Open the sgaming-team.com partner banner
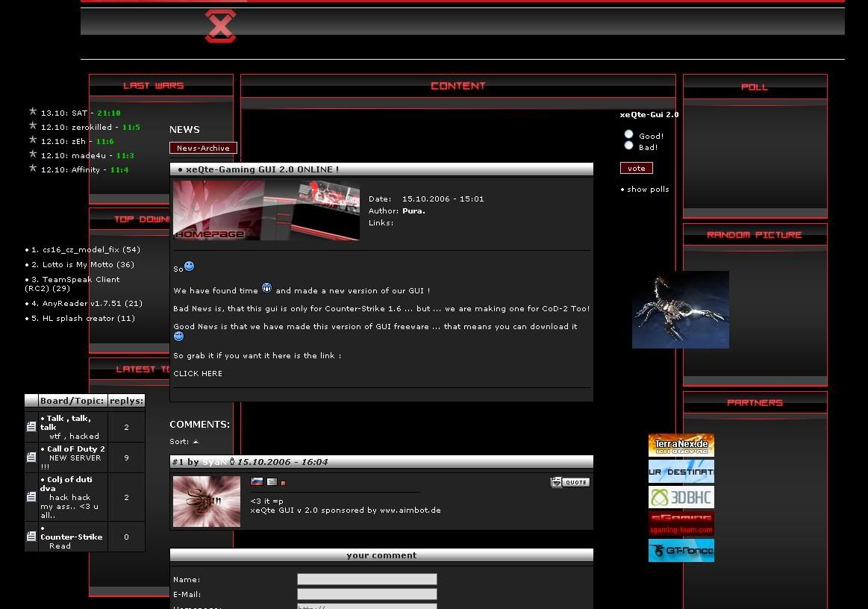 pos(681,524)
